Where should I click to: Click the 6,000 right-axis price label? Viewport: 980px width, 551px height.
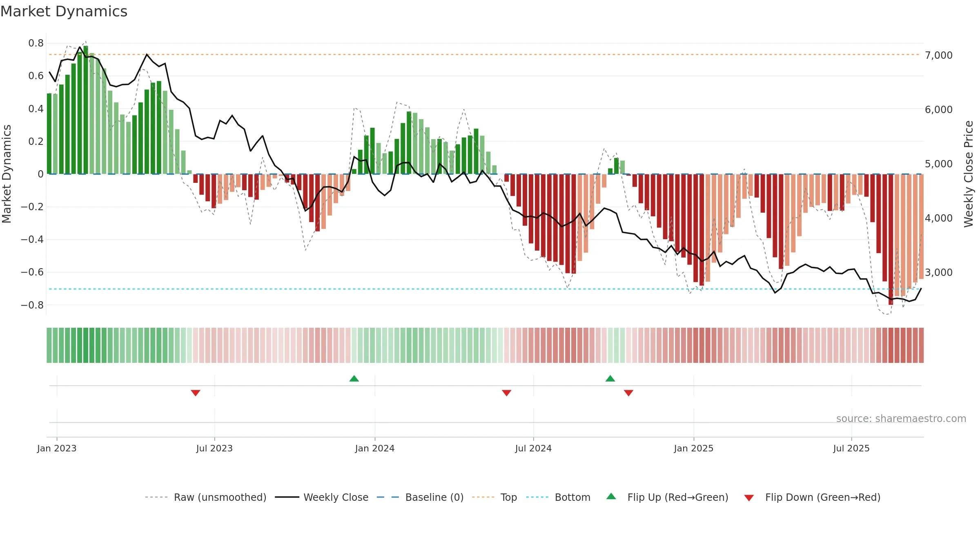pyautogui.click(x=939, y=109)
